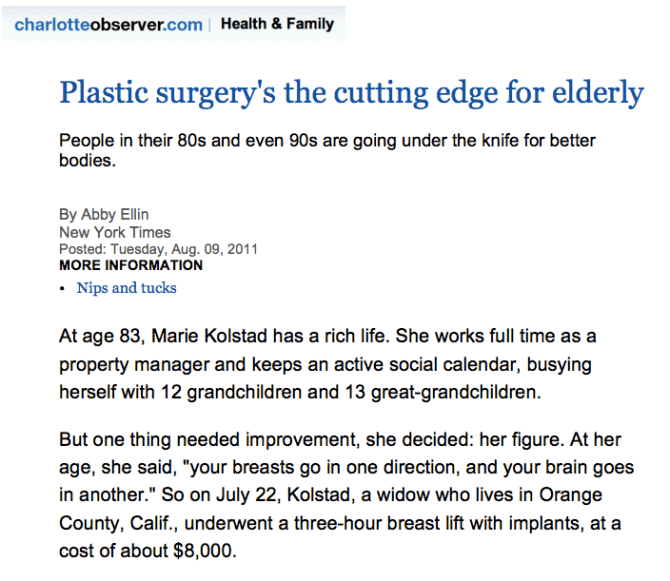670x581 pixels.
Task: Click the divider bar beside Health & Family
Action: pyautogui.click(x=210, y=25)
